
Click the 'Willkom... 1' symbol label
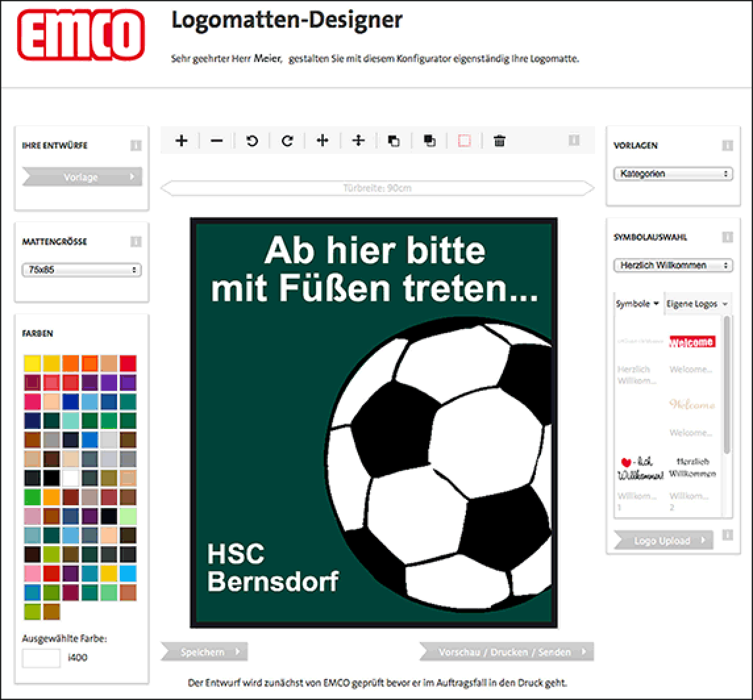636,501
